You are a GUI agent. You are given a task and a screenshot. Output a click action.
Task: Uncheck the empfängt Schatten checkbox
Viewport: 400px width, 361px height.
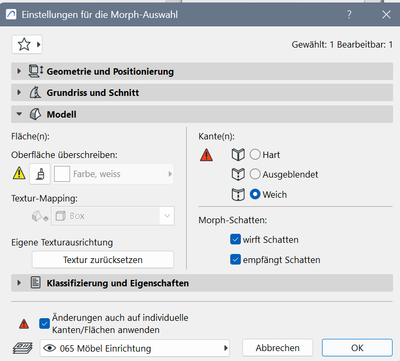point(235,259)
